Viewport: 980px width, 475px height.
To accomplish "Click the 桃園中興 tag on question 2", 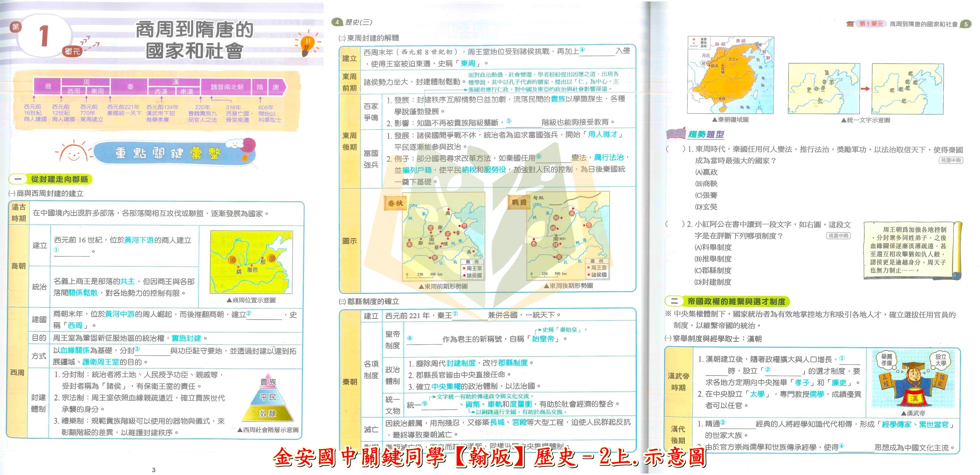I will [838, 236].
